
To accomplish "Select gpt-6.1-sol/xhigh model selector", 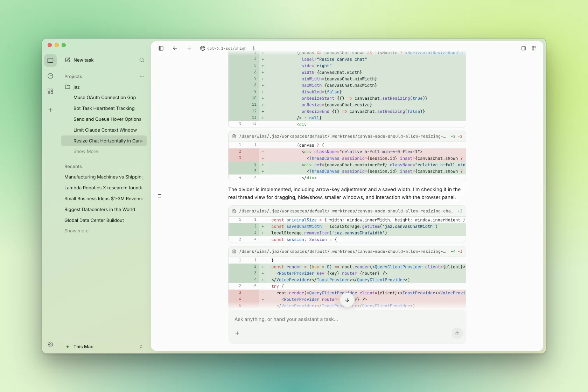I will tap(223, 48).
